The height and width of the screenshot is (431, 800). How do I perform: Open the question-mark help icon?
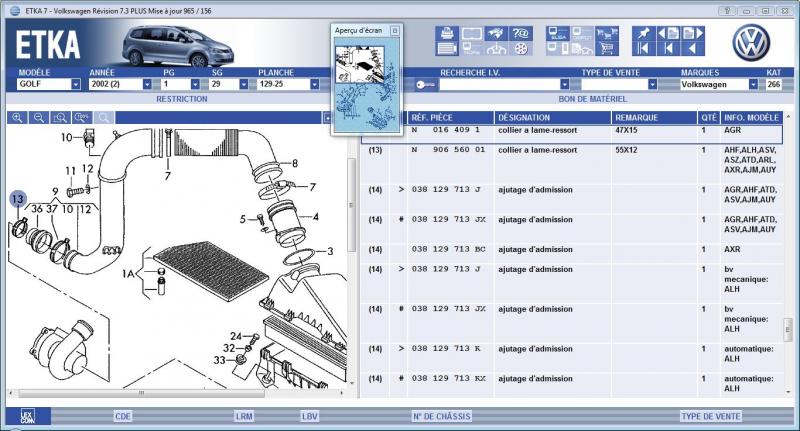[x=520, y=33]
